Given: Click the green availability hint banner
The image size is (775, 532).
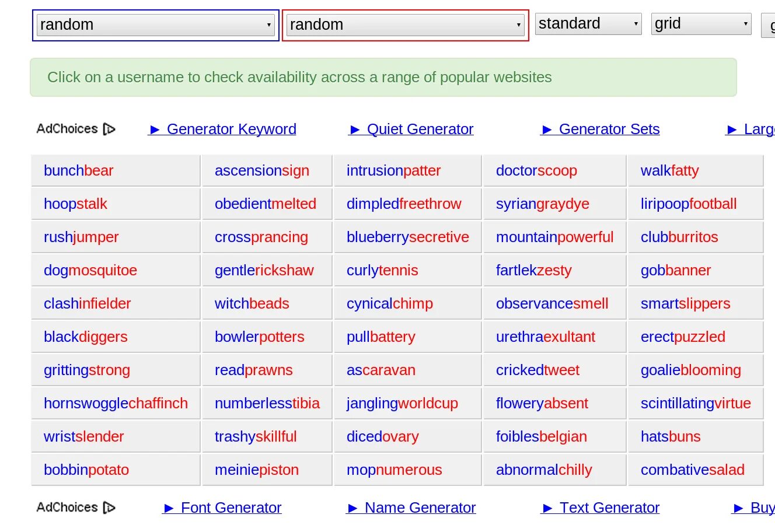Looking at the screenshot, I should click(x=383, y=77).
